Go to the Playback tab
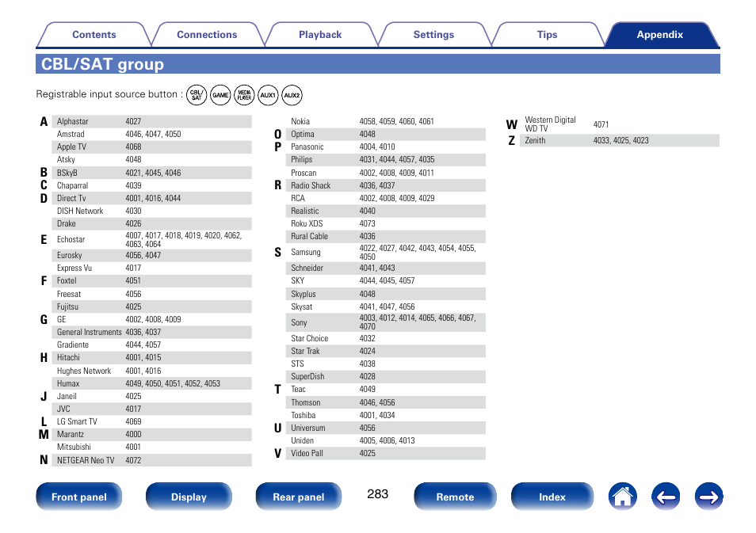Screen dimensions: 756x533 coord(320,35)
